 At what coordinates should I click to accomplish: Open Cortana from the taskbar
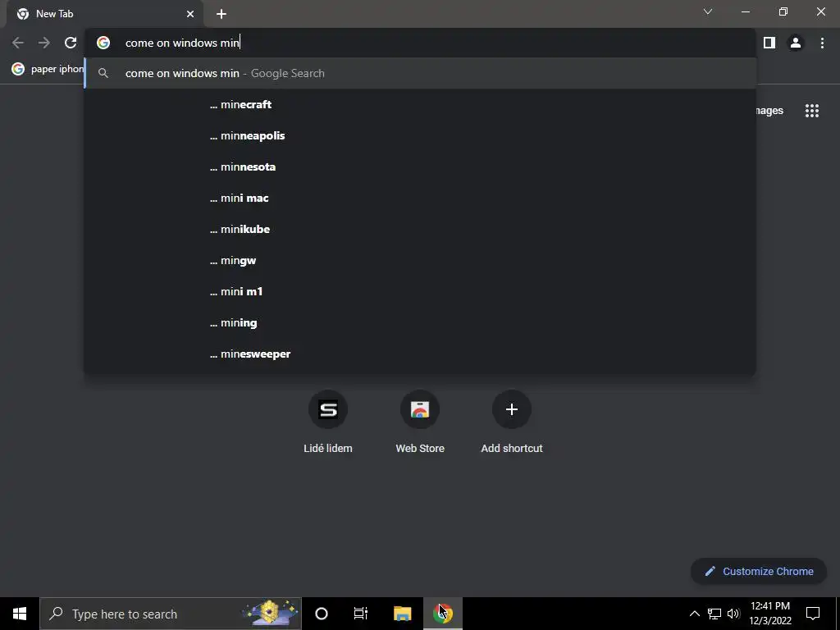(x=321, y=614)
